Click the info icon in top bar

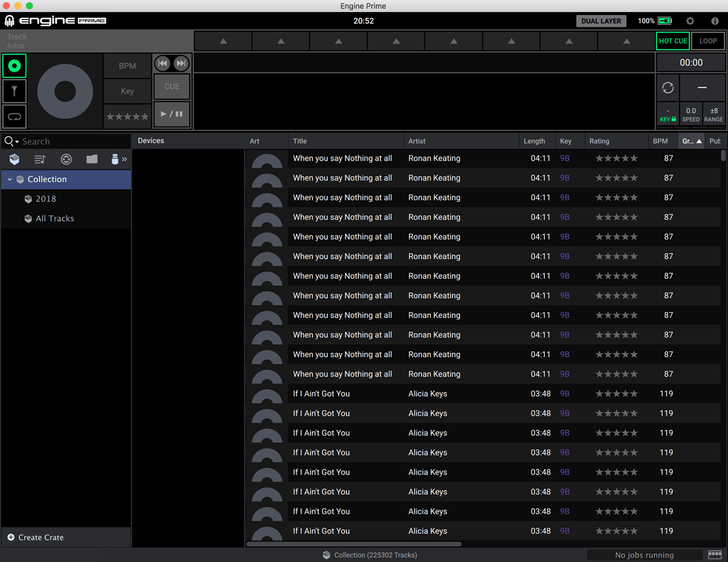coord(715,21)
